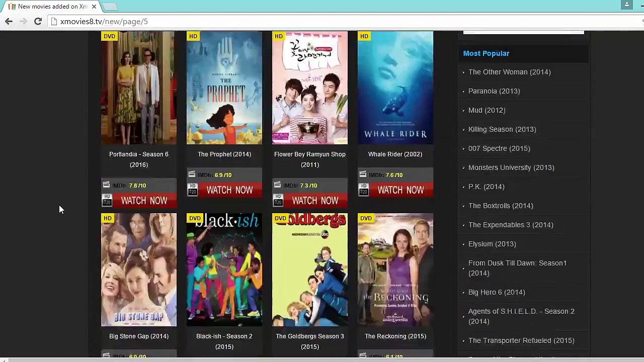Screen dimensions: 644x362
Task: Open Whale Rider movie poster
Action: click(395, 88)
